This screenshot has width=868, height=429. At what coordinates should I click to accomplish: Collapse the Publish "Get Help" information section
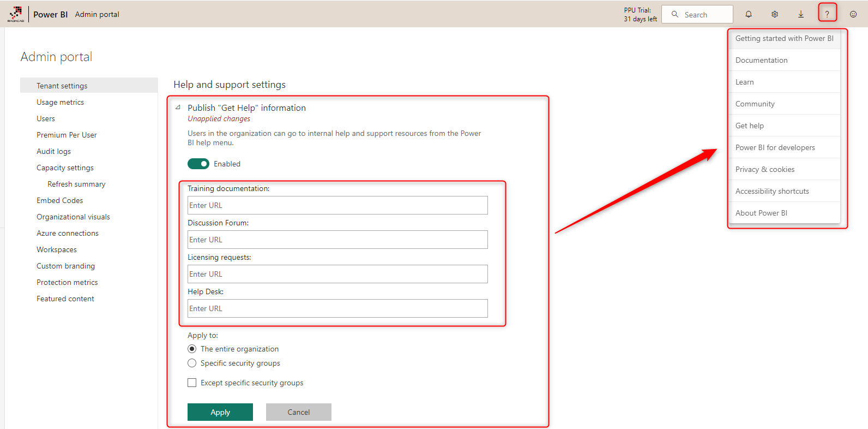click(x=178, y=108)
